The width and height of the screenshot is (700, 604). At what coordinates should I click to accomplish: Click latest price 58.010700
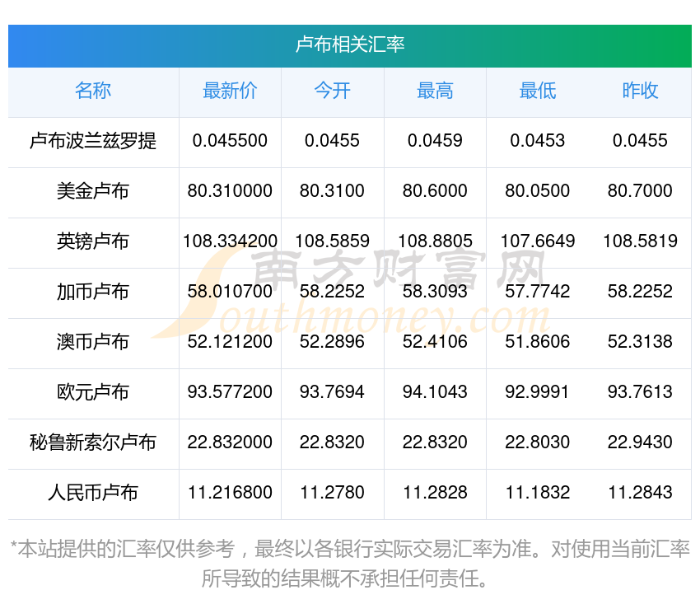pos(230,292)
